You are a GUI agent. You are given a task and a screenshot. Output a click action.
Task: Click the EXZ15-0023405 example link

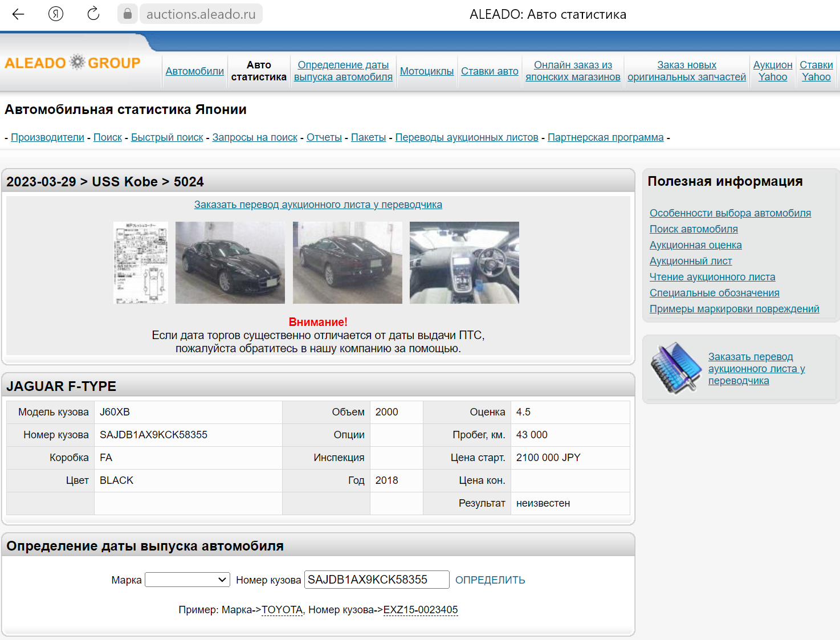pyautogui.click(x=421, y=609)
